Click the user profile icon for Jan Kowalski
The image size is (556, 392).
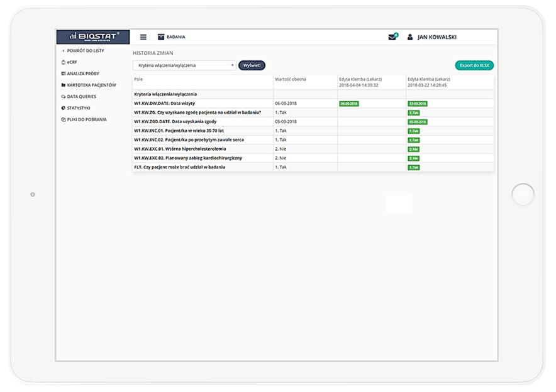410,37
